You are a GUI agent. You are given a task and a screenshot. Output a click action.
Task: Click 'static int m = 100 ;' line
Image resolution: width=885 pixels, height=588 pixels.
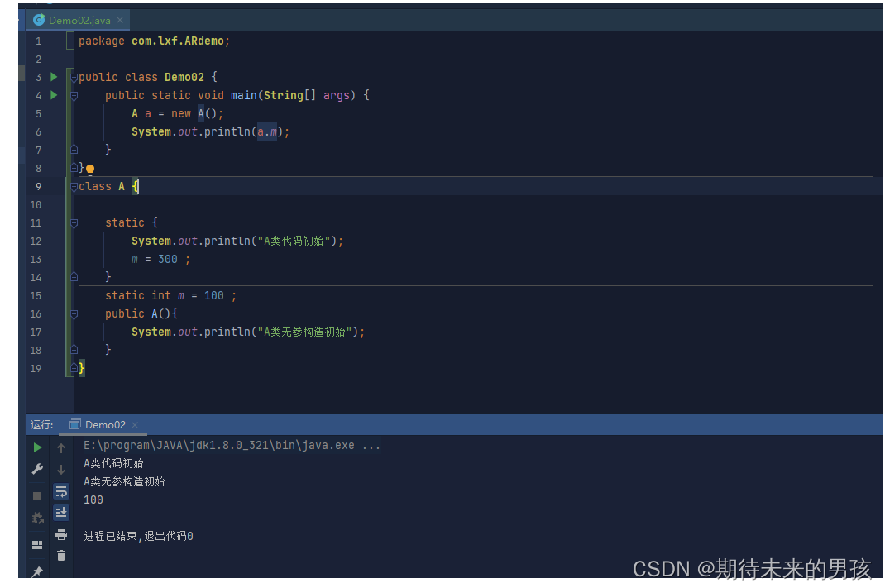pyautogui.click(x=171, y=296)
